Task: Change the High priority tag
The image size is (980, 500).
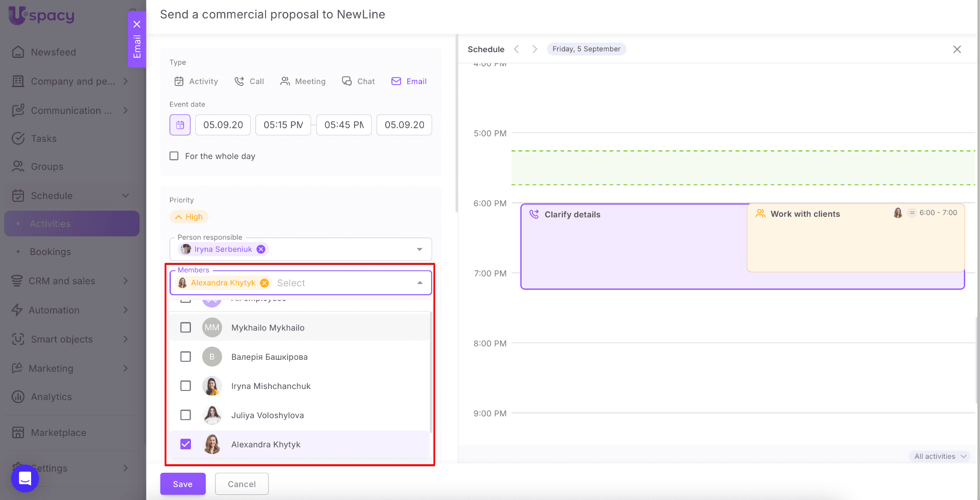Action: (189, 217)
